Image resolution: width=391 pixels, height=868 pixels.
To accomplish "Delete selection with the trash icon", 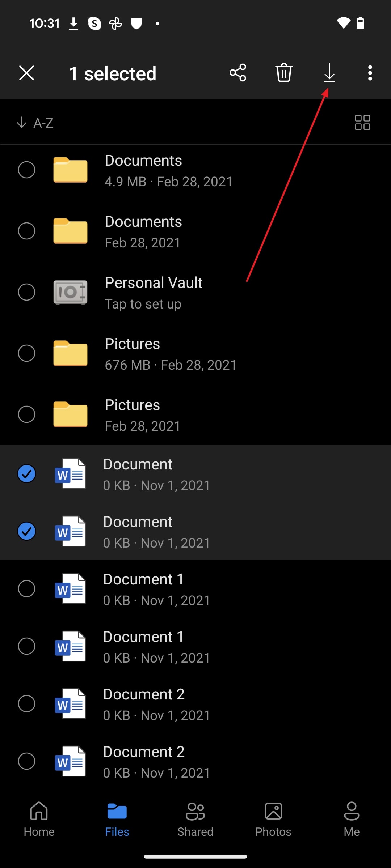I will (x=284, y=73).
